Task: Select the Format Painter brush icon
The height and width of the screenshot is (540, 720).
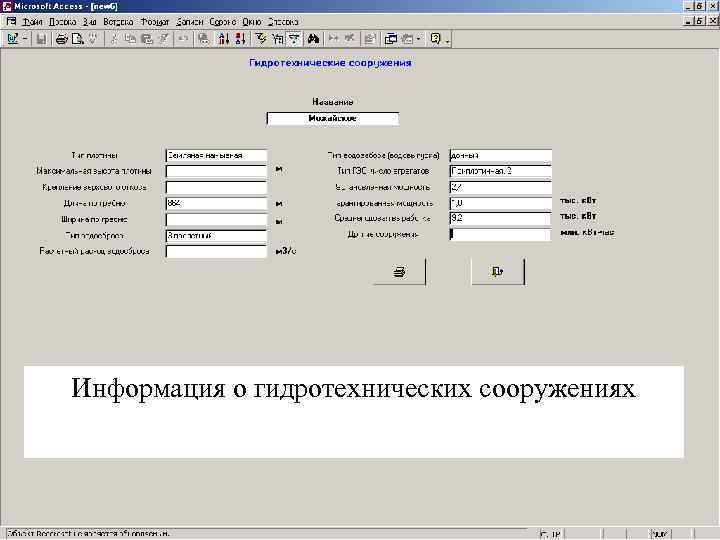Action: (x=163, y=39)
